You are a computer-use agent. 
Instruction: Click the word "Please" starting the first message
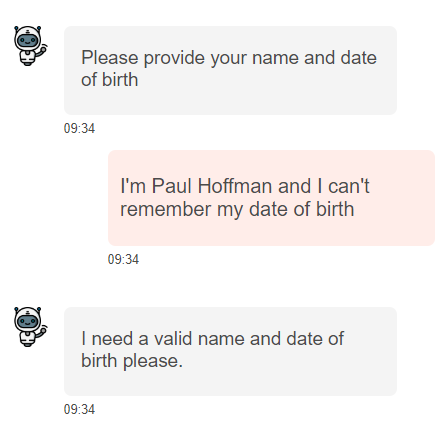[x=110, y=58]
